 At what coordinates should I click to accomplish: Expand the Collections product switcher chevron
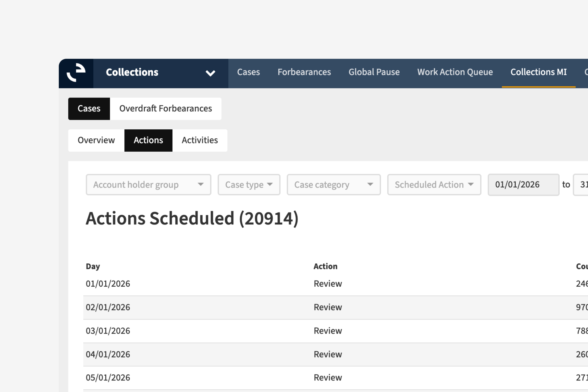coord(210,73)
